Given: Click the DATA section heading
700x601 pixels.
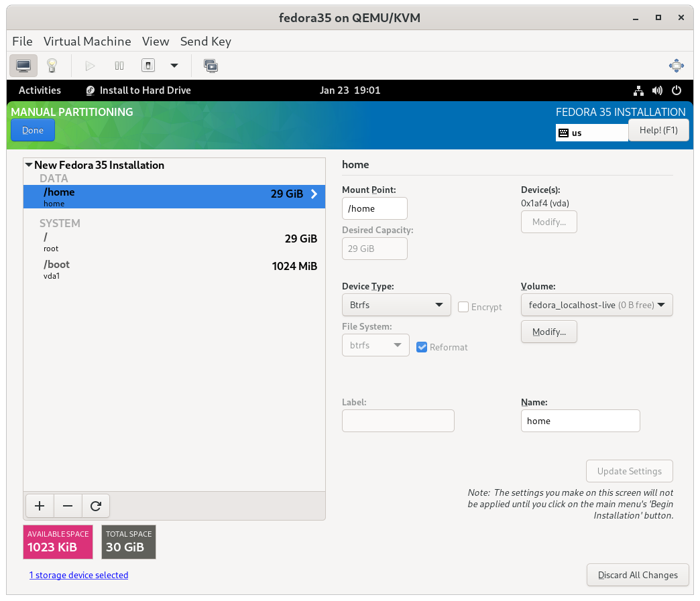Looking at the screenshot, I should [x=54, y=178].
